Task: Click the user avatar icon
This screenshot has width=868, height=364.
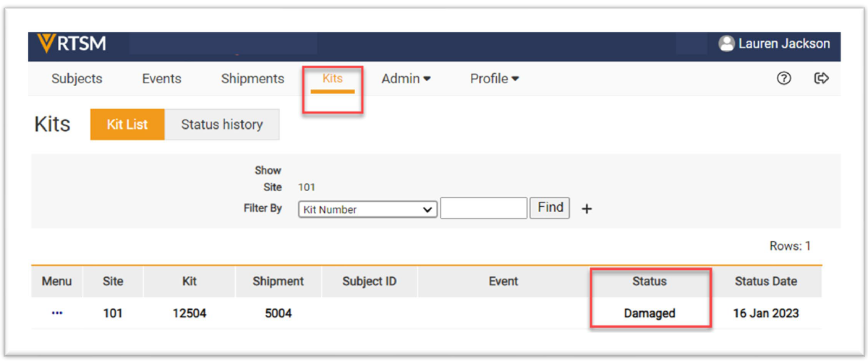Action: (726, 44)
